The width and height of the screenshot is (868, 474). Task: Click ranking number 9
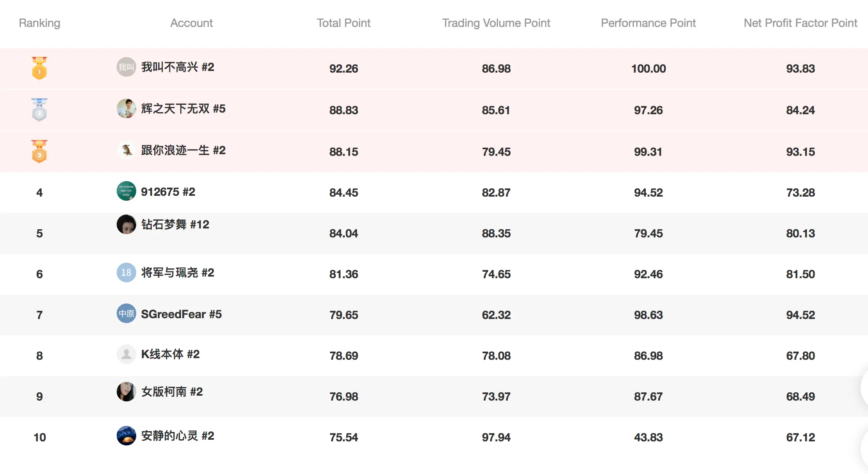[40, 396]
